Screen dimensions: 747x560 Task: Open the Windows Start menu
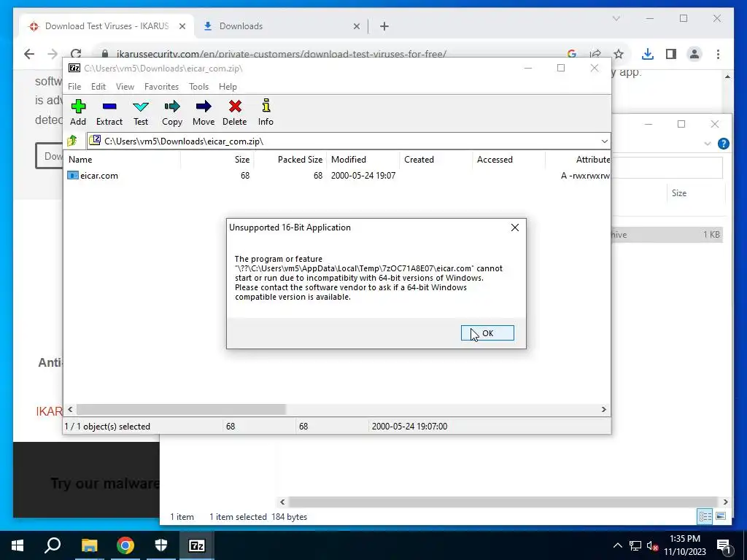click(18, 545)
